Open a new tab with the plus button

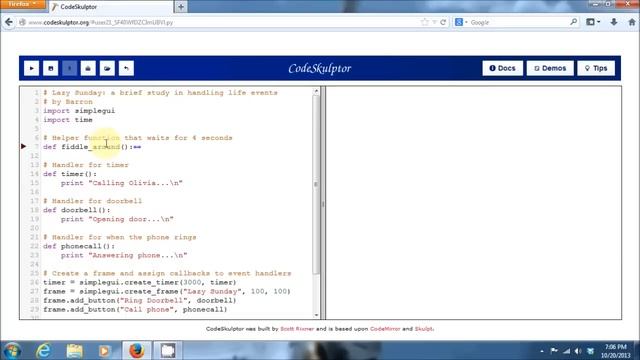(x=181, y=7)
